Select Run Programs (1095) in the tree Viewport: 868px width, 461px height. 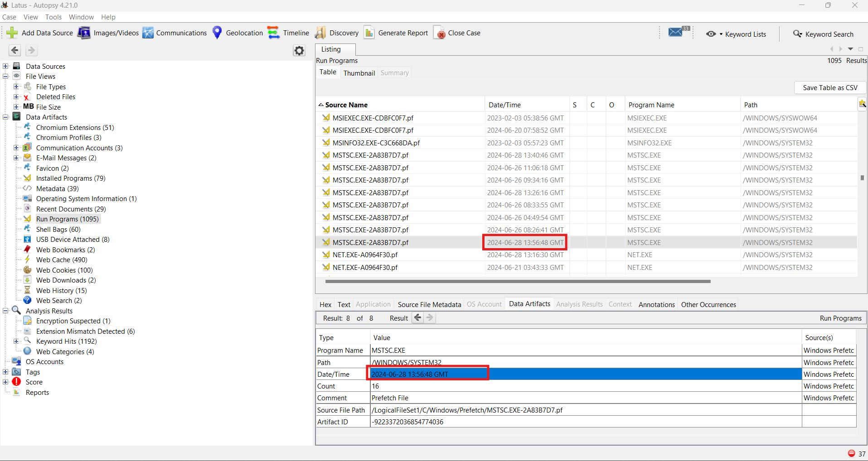point(68,219)
